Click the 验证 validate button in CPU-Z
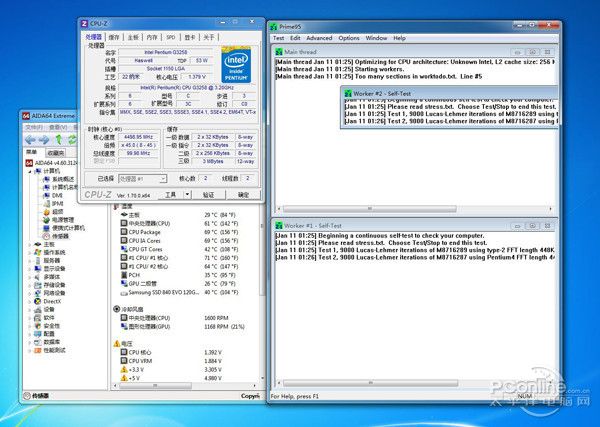Screen dimensions: 600x427 (209, 195)
